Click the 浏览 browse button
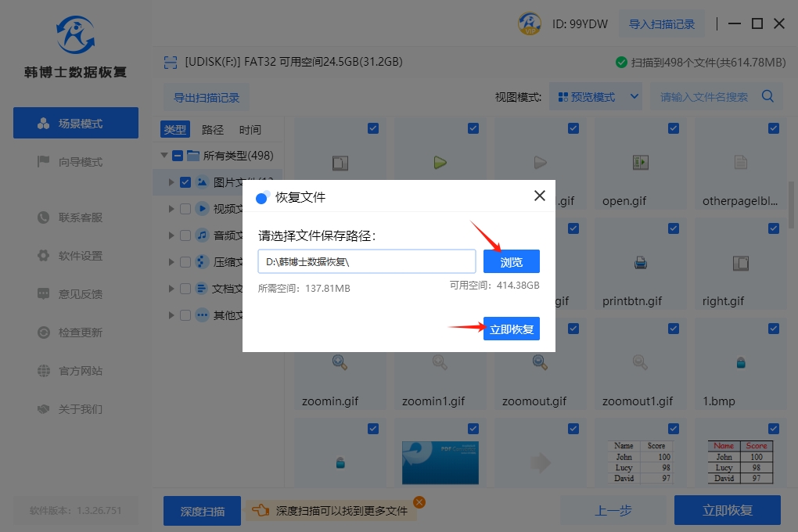 point(511,262)
